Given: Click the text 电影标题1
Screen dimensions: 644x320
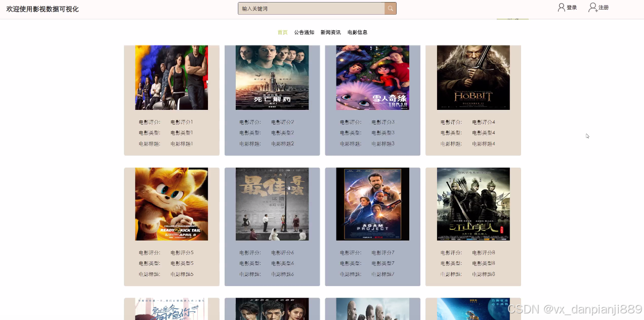Looking at the screenshot, I should pyautogui.click(x=182, y=144).
